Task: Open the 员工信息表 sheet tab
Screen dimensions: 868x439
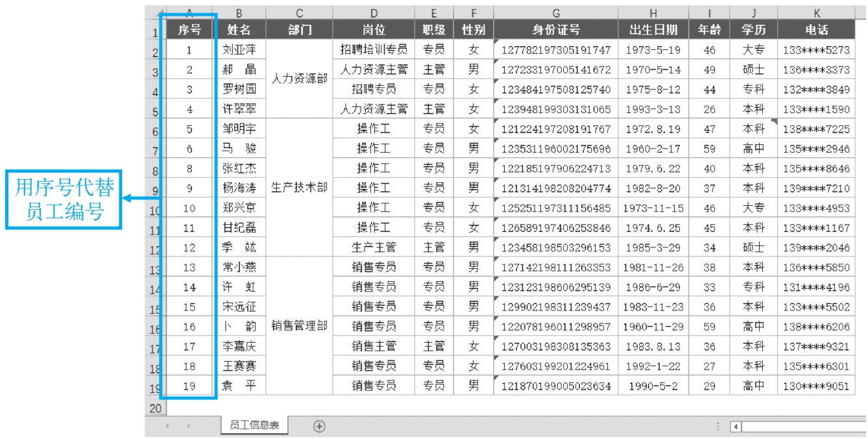Action: (254, 425)
